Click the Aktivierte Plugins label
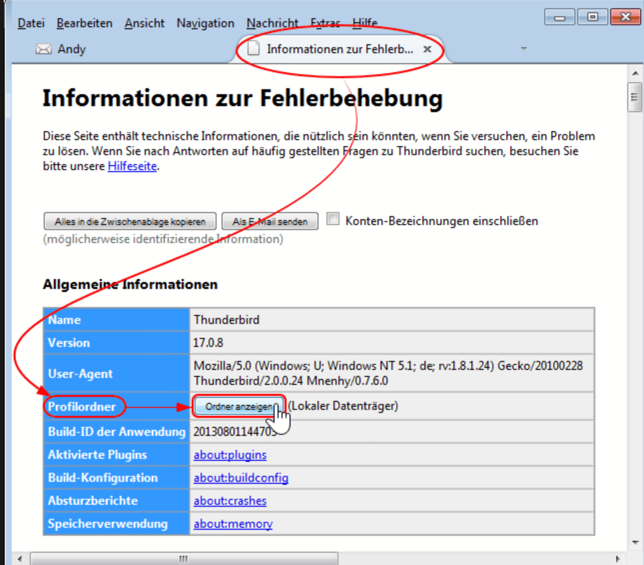This screenshot has height=565, width=644. [97, 455]
